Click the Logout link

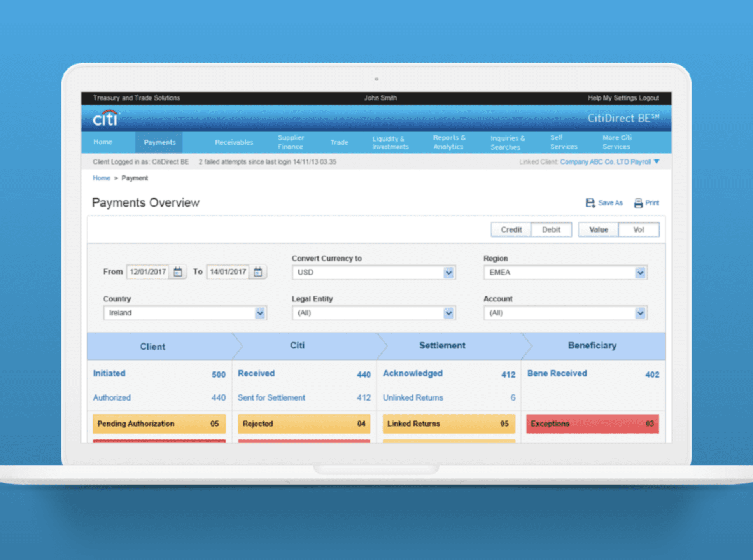tap(649, 98)
